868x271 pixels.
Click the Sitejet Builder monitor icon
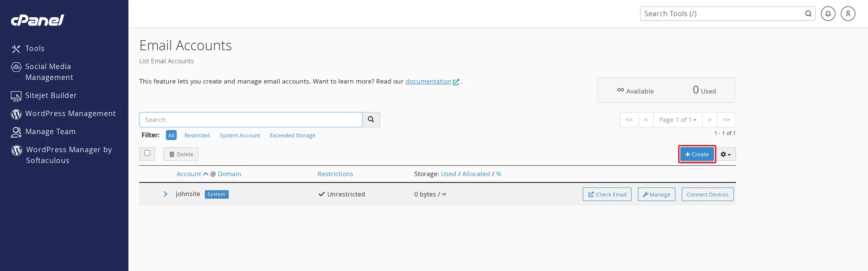(x=16, y=96)
